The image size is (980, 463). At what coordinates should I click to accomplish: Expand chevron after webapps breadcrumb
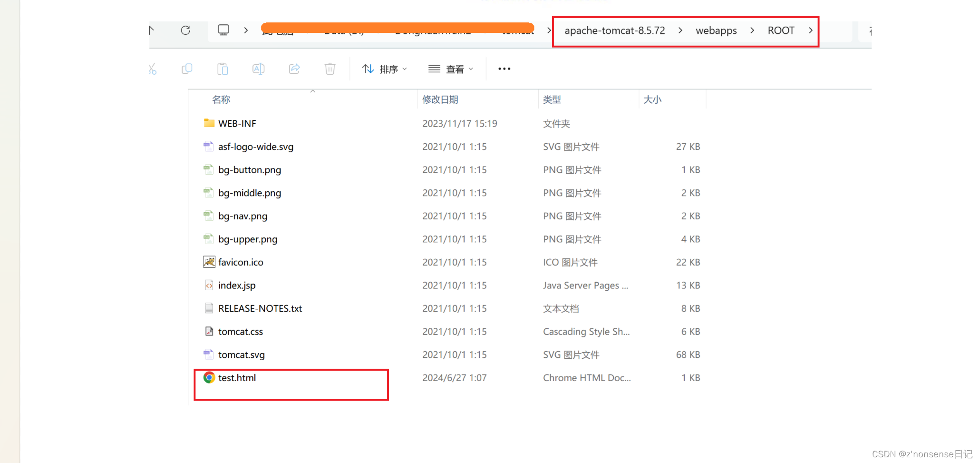(752, 30)
